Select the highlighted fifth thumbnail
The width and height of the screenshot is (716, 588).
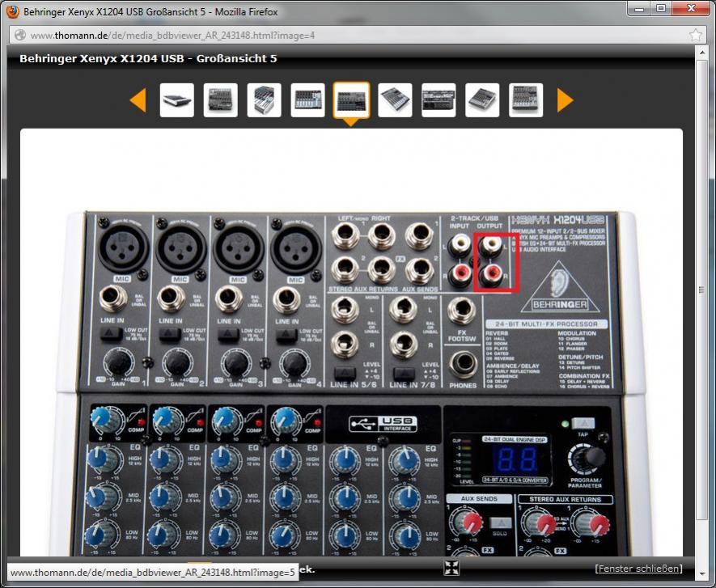click(x=351, y=100)
